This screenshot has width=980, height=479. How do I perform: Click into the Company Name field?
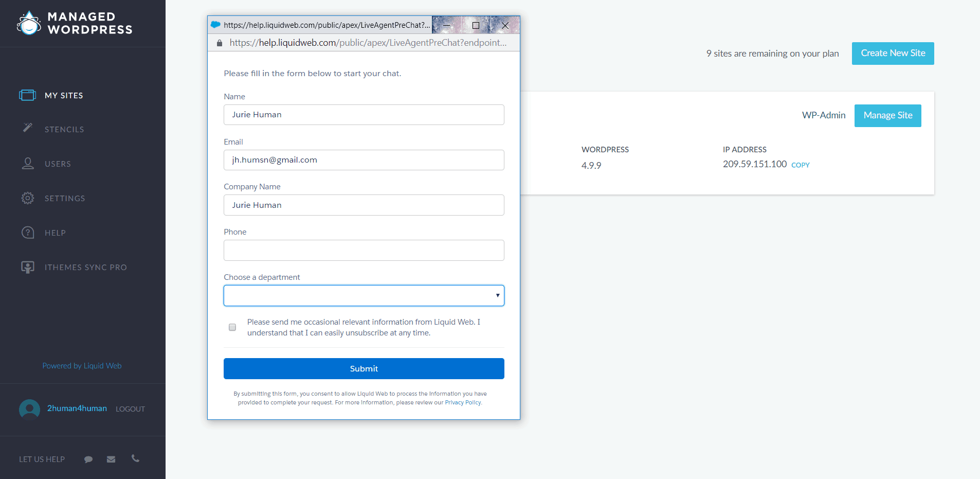364,205
